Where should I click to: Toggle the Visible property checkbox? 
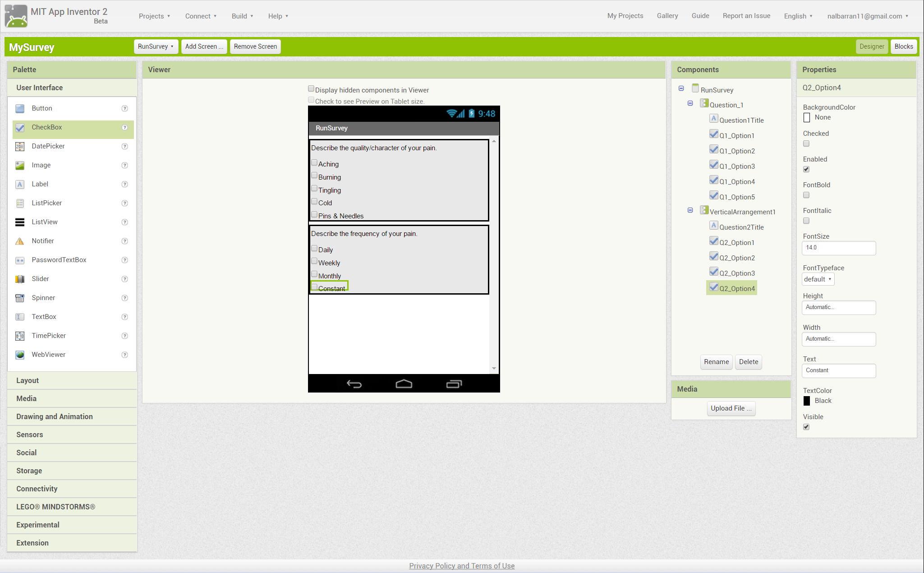point(806,427)
